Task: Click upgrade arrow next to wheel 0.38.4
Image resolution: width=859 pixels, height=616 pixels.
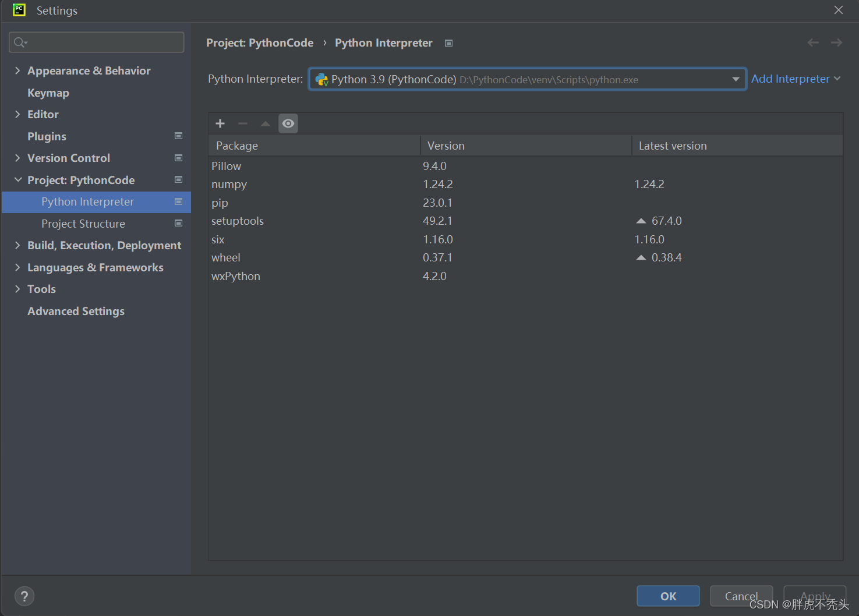Action: point(641,258)
